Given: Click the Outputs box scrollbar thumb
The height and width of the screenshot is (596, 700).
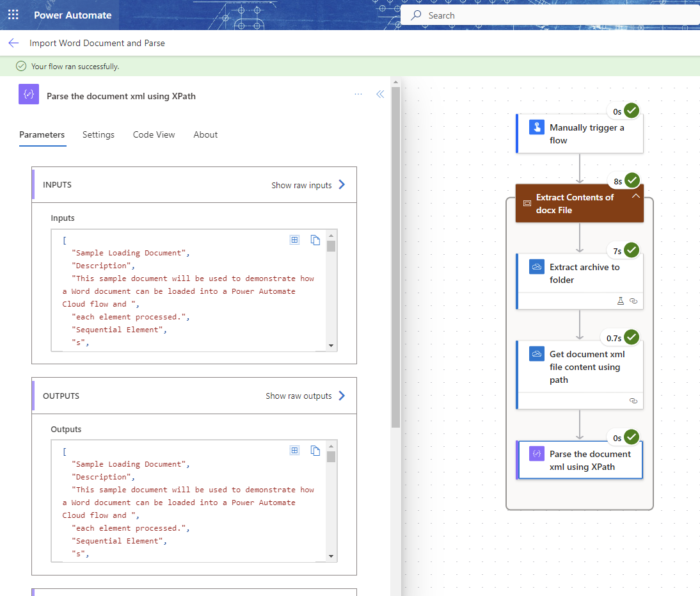Looking at the screenshot, I should tap(331, 456).
